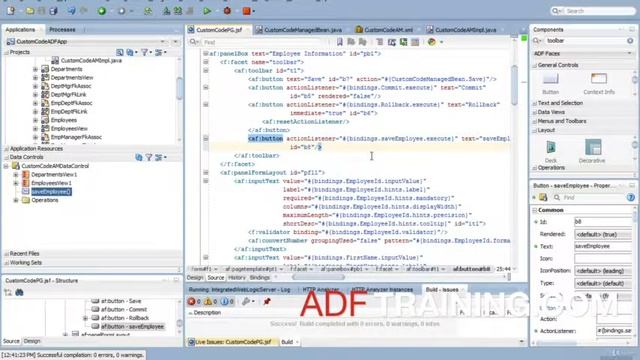Click the red pin icon in Issues toolbar
Screen dimensions: 640x360
pyautogui.click(x=267, y=302)
